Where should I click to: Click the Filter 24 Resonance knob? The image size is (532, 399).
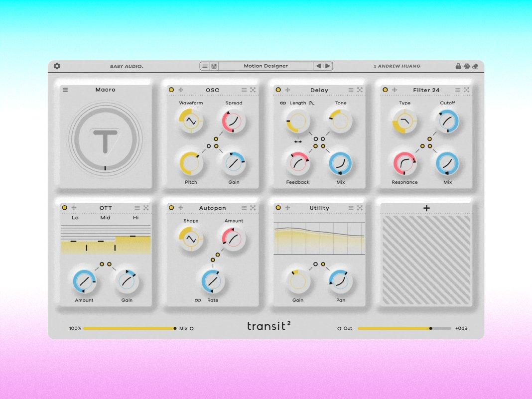(405, 163)
